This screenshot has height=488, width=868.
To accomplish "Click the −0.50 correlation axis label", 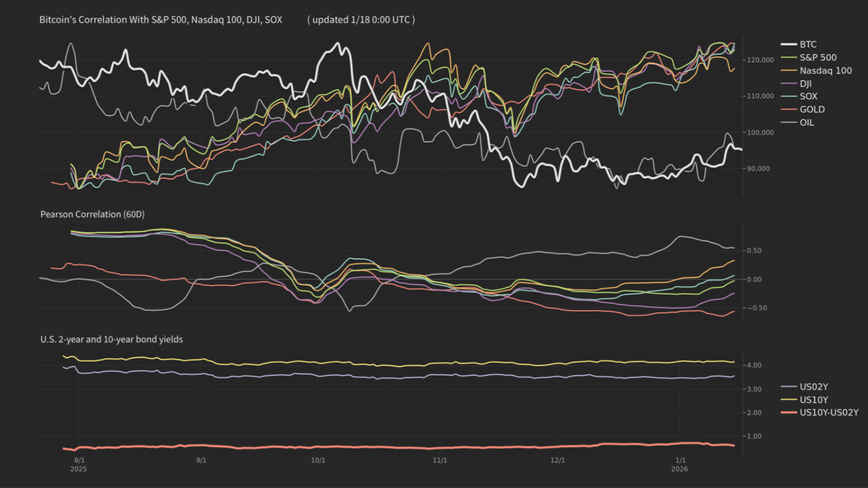I will 754,308.
